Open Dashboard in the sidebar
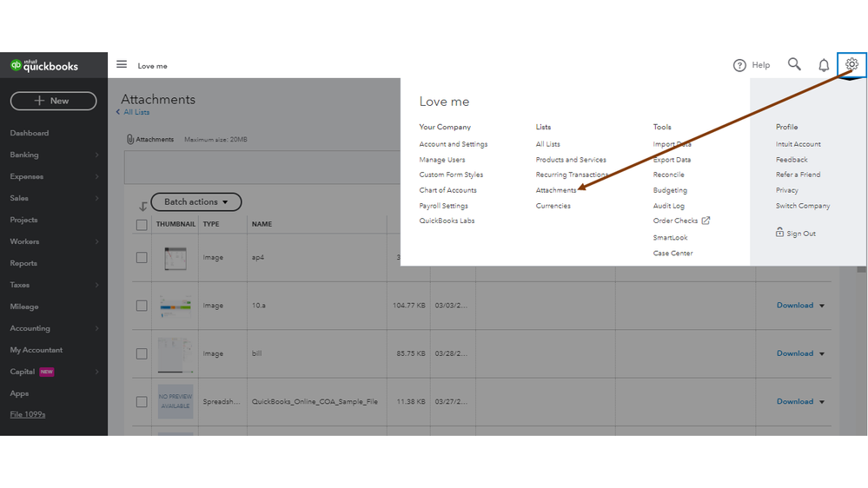Viewport: 868px width, 488px height. pos(30,134)
